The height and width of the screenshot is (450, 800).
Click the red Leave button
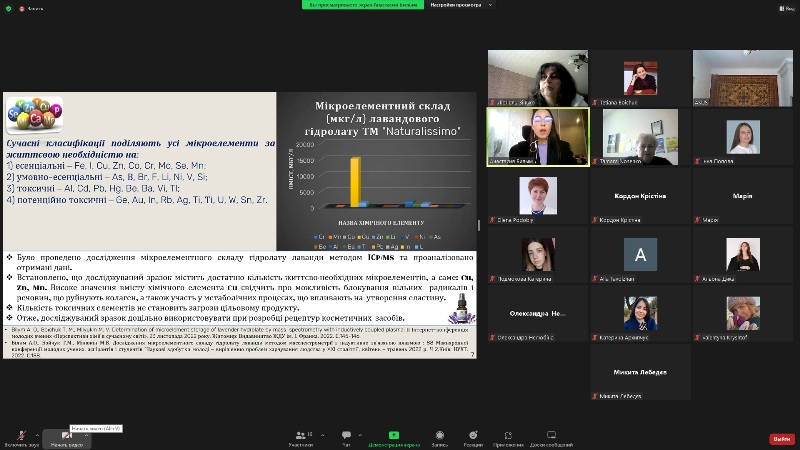coord(782,439)
